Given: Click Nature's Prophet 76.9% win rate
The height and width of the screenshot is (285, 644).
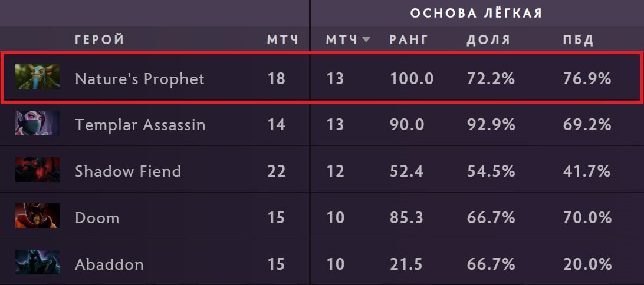Looking at the screenshot, I should coord(587,79).
